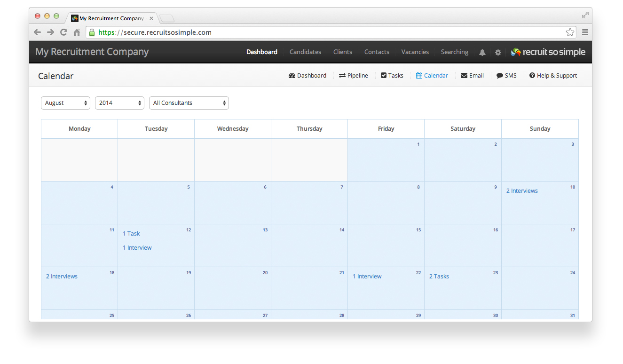
Task: Toggle browser fullscreen arrows icon
Action: coord(585,16)
